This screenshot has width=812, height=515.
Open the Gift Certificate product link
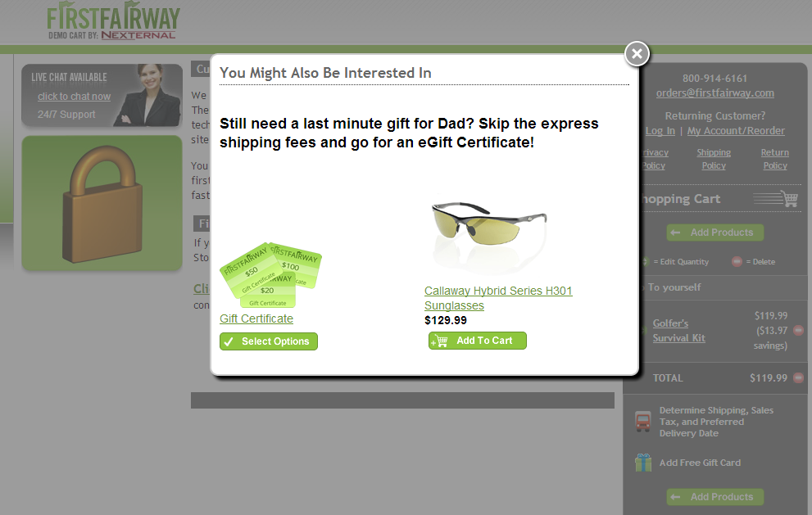point(256,318)
